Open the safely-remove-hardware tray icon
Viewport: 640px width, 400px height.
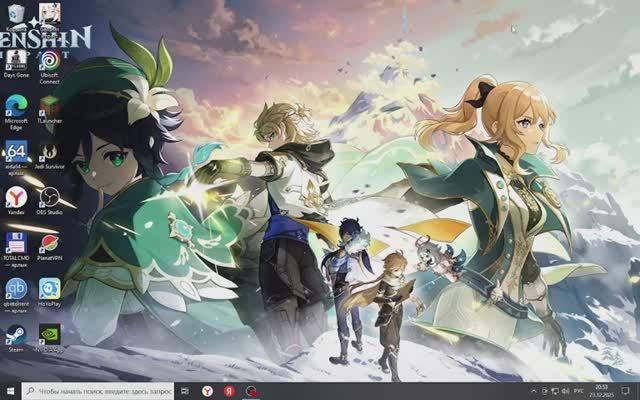[x=545, y=391]
